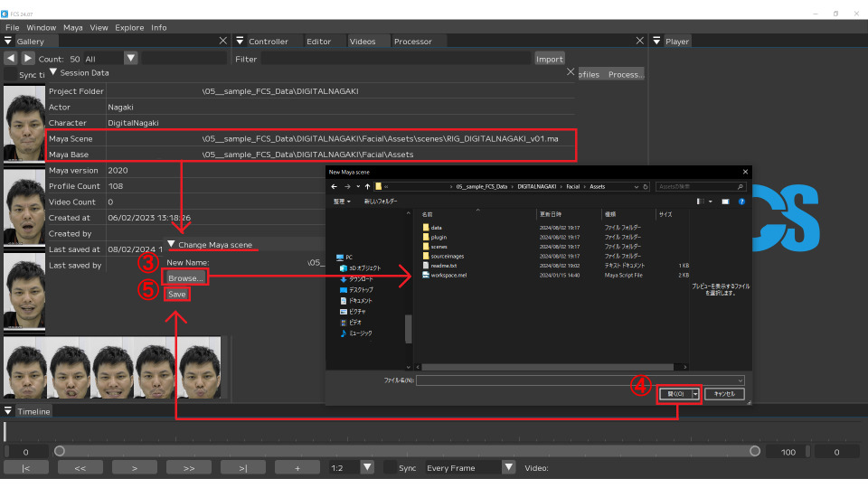The height and width of the screenshot is (488, 868).
Task: Open the 1:2 ratio dropdown
Action: (x=367, y=467)
